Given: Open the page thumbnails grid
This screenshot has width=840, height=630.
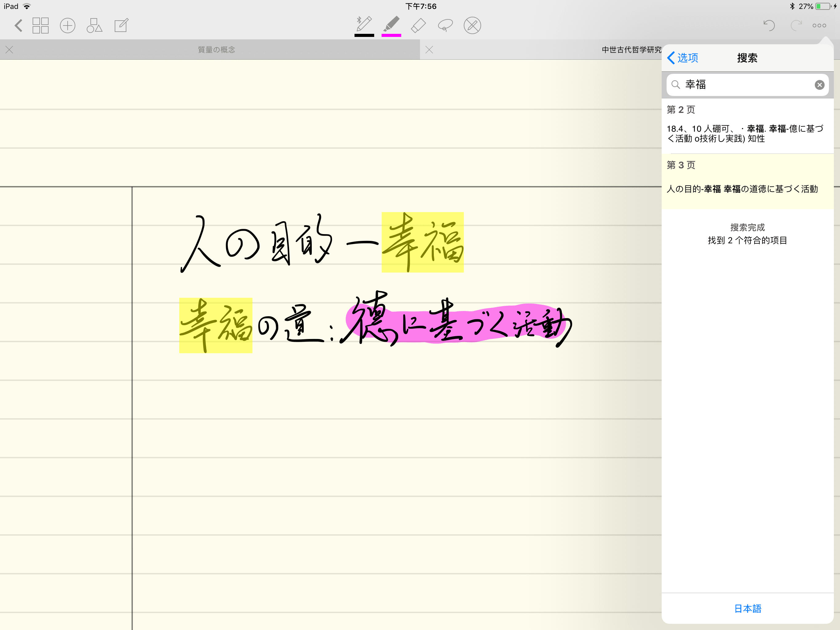Looking at the screenshot, I should click(x=41, y=26).
